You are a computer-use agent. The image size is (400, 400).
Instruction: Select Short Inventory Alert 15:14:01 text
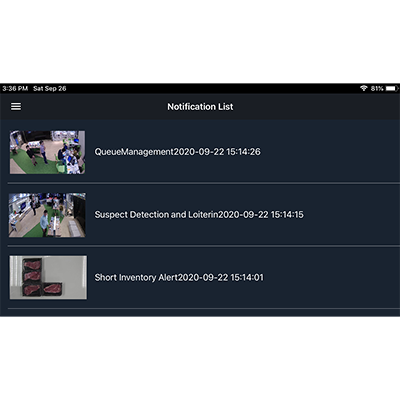click(179, 277)
